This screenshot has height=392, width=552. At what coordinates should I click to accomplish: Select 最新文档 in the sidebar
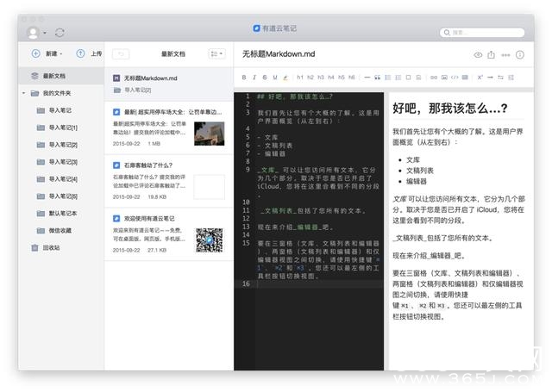(x=53, y=76)
